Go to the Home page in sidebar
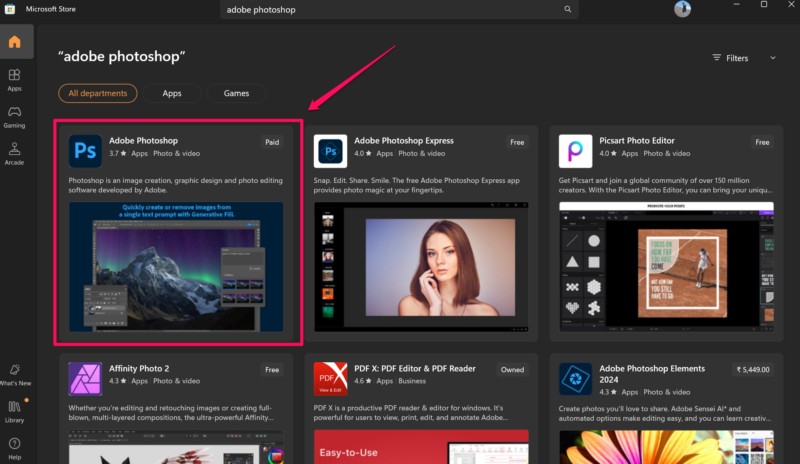 click(x=15, y=42)
